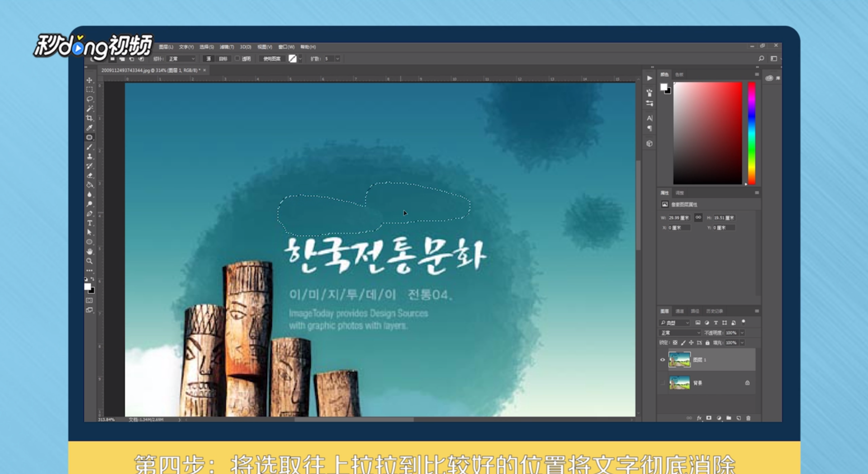
Task: Open the layer filter type dropdown
Action: pos(675,323)
